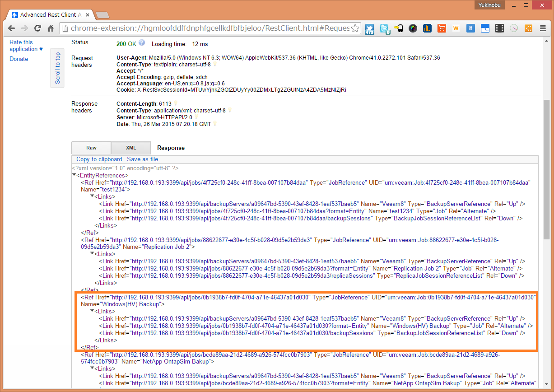Screen dimensions: 554x392
Task: Collapse the EntityReferences root node
Action: [x=74, y=175]
